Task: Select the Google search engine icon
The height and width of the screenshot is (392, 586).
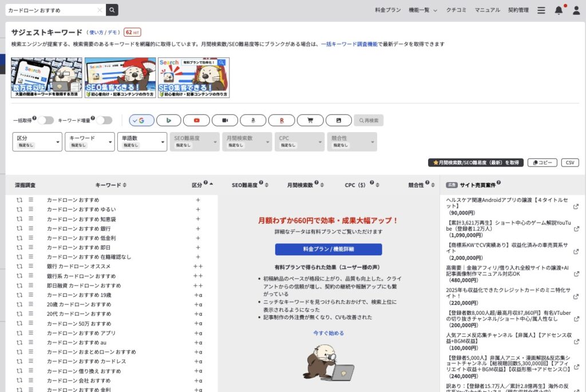Action: point(142,120)
